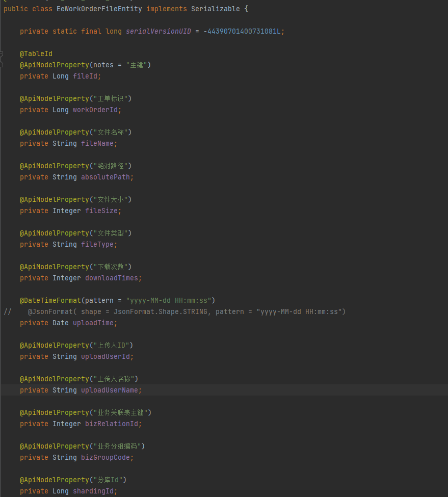Click the "业务分组编码" annotation string

117,447
